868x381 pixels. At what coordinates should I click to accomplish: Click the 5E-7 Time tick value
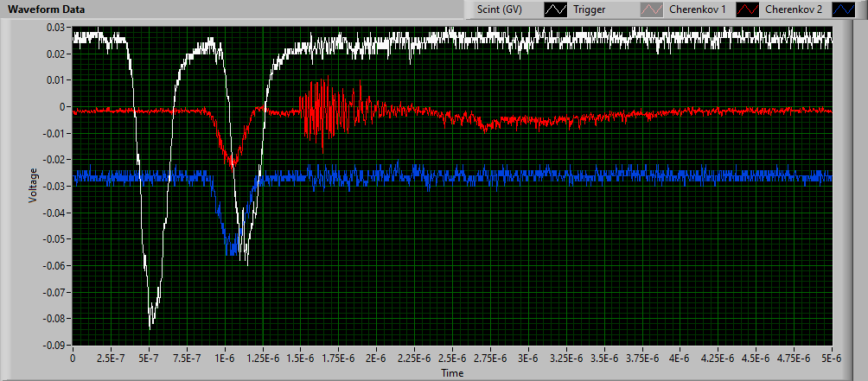click(x=149, y=357)
